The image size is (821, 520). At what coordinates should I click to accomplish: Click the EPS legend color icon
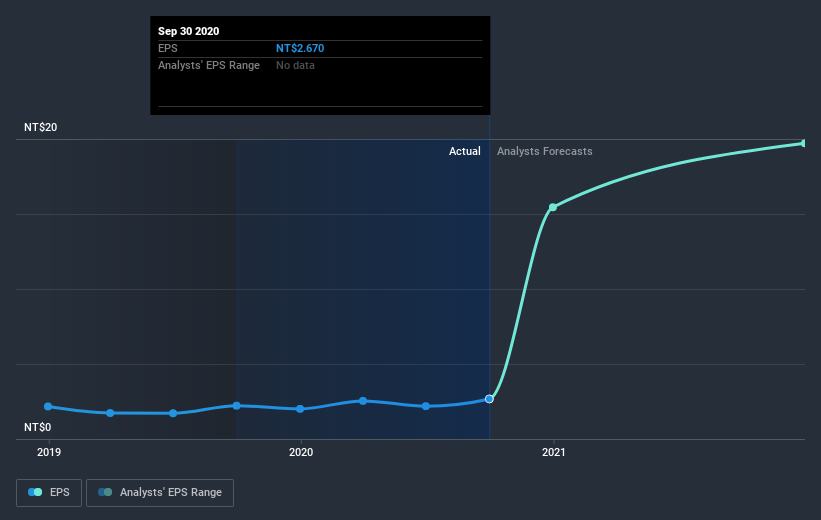tap(35, 492)
